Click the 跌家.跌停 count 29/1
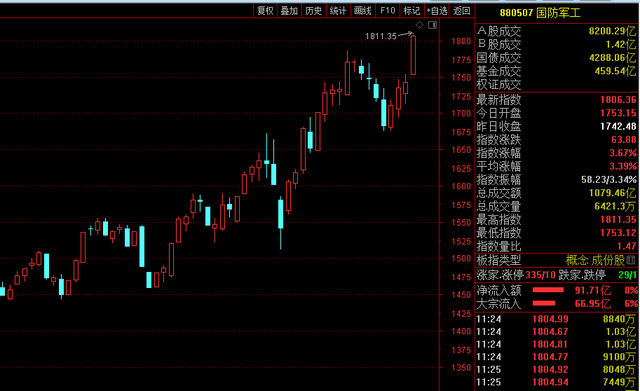Viewport: 640px width, 391px height. [627, 275]
